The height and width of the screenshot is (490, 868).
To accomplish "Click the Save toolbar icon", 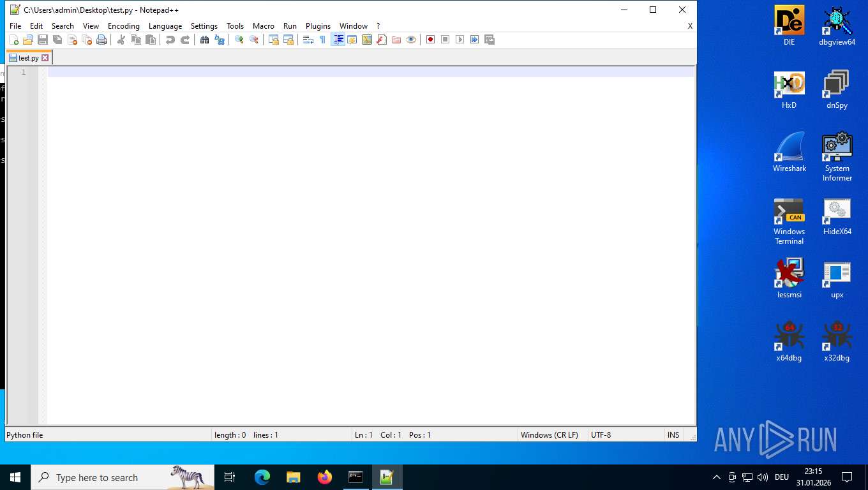I will click(x=43, y=40).
